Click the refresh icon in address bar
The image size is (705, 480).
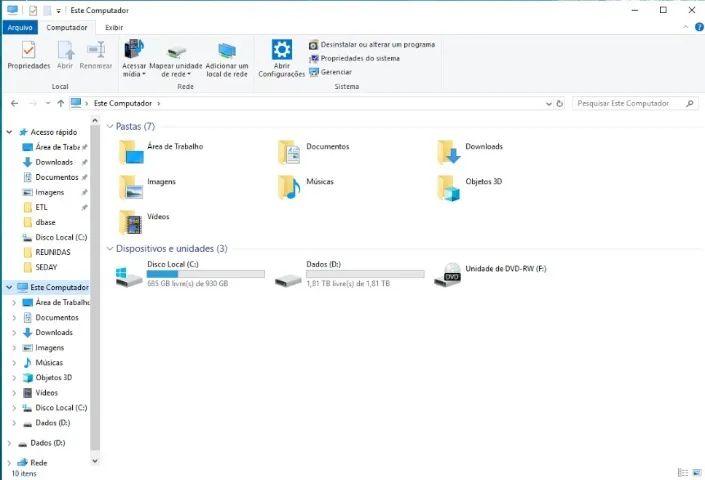[560, 103]
